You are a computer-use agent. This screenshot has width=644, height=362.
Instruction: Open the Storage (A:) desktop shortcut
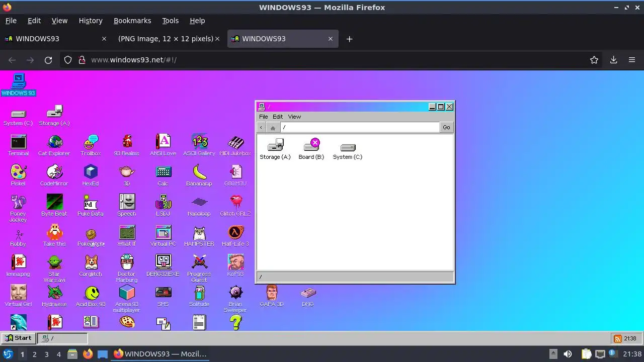click(x=54, y=116)
